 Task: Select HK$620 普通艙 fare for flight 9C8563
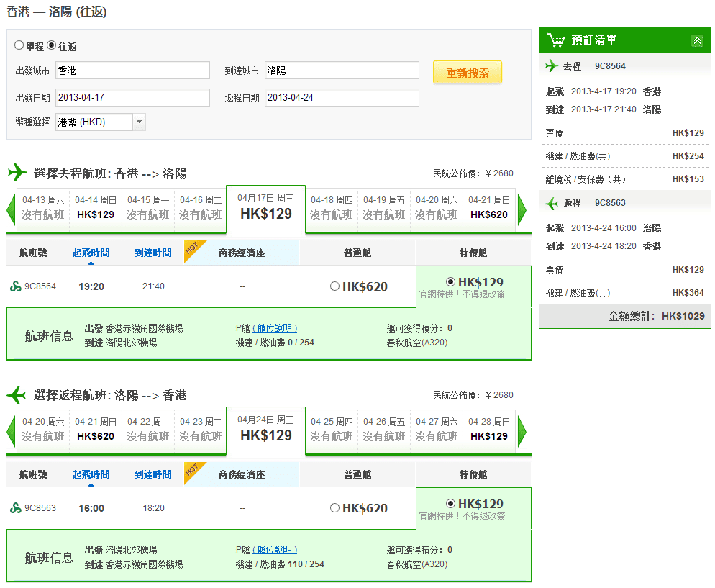click(x=334, y=508)
